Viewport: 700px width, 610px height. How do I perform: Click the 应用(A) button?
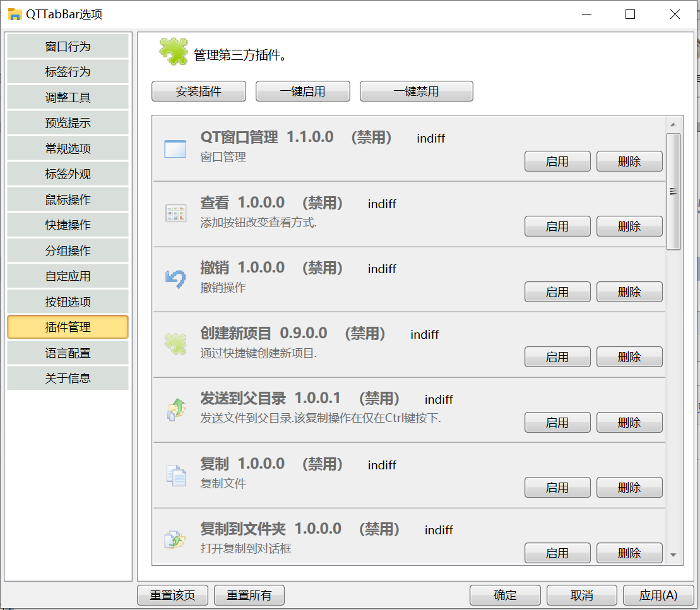[658, 595]
